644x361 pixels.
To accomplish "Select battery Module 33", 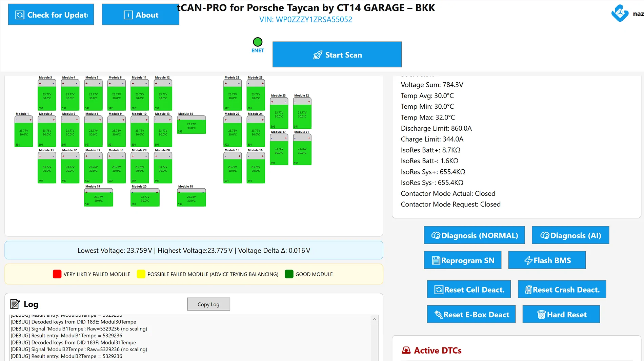I will pyautogui.click(x=47, y=168).
